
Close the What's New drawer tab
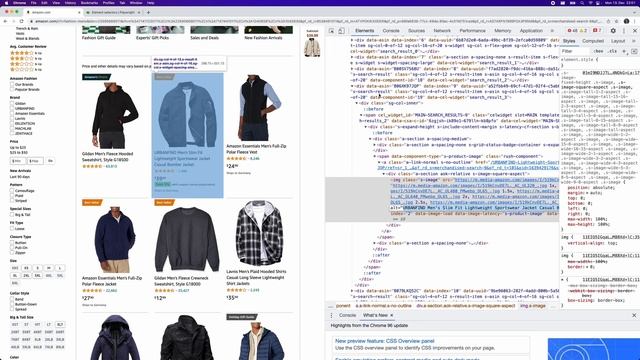click(x=391, y=316)
